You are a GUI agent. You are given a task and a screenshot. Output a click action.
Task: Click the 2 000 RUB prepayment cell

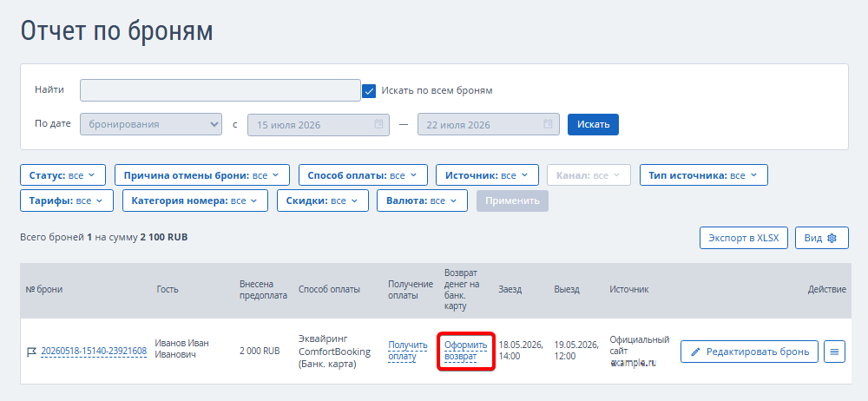click(260, 352)
